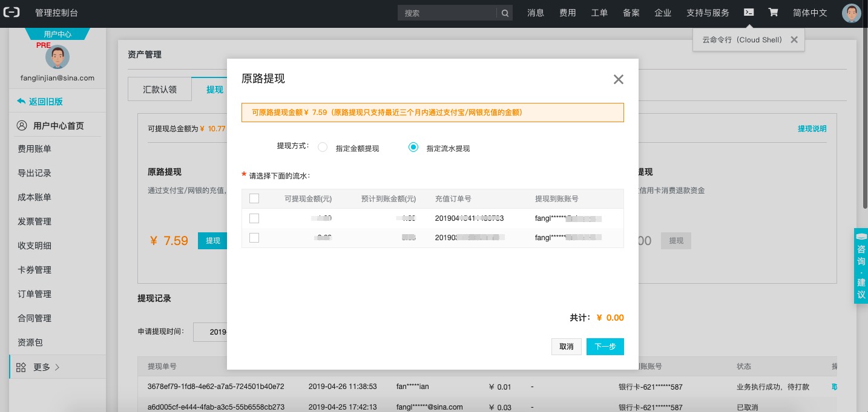Open 消息 in top navigation
Screen dimensions: 868x412
536,13
